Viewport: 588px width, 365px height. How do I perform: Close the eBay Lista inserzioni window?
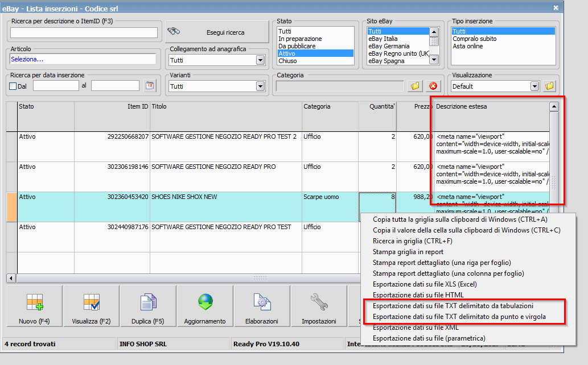556,8
